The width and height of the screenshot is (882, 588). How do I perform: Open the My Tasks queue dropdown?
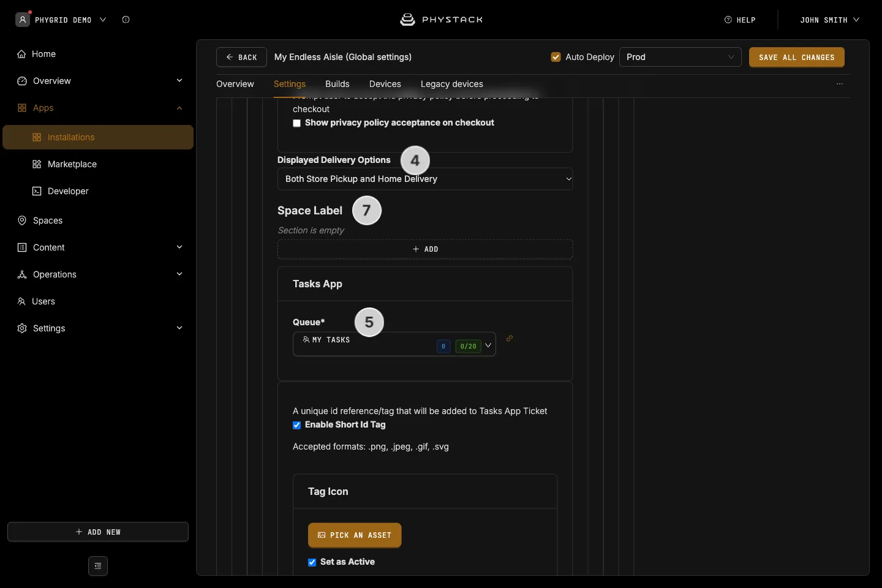(x=394, y=344)
